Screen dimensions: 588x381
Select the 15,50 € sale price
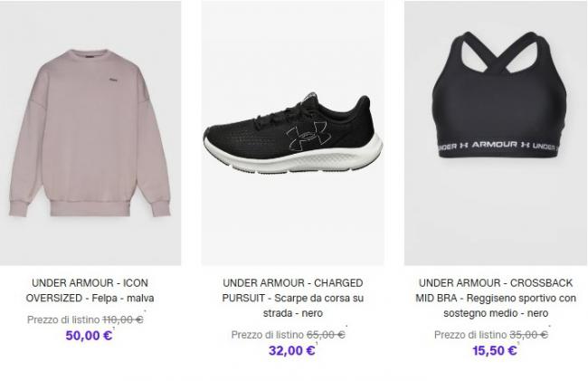coord(495,350)
